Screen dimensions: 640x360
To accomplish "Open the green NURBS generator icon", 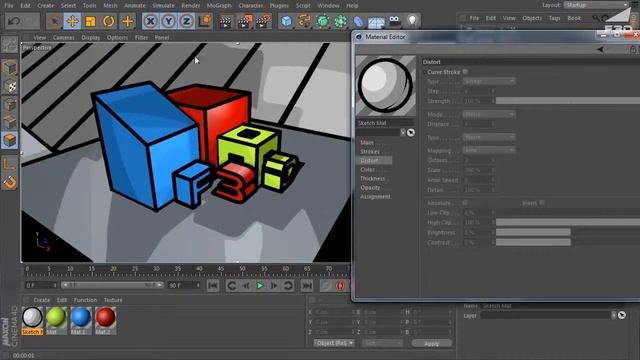I will pos(322,21).
